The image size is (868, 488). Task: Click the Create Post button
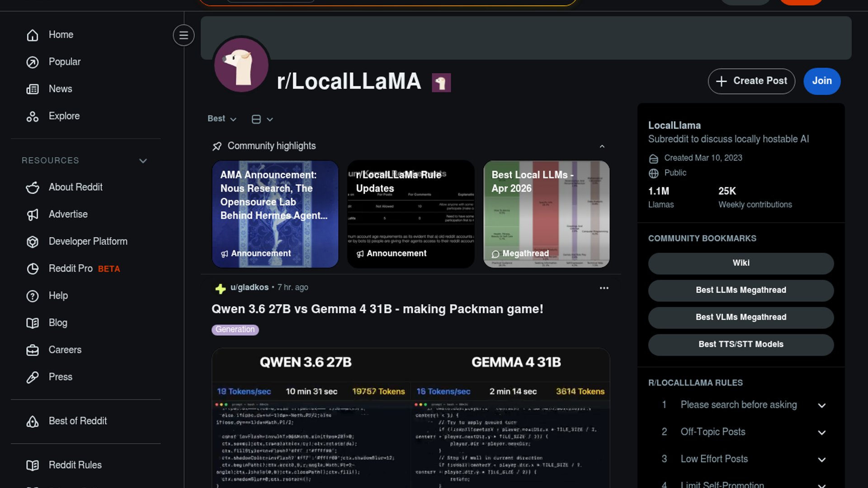751,81
